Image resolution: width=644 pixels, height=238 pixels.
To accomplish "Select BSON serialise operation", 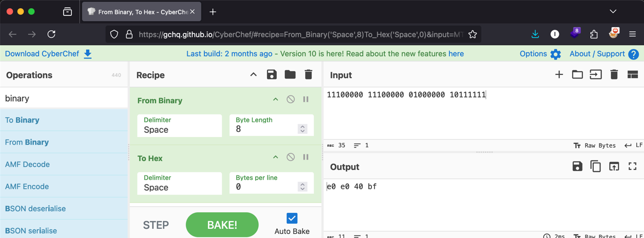I will click(64, 230).
